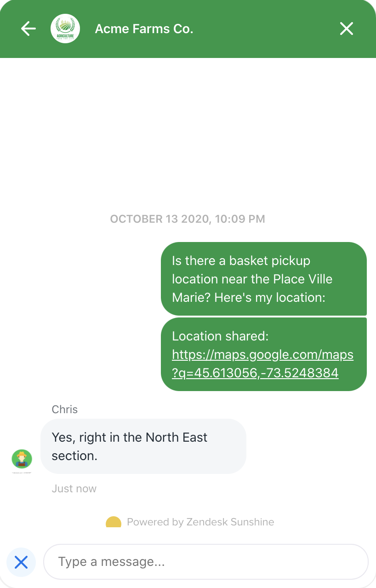
Task: Click the "Just now" message timestamp
Action: [74, 489]
